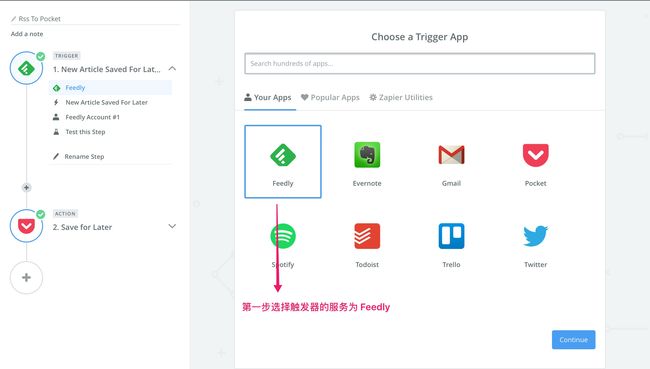This screenshot has height=369, width=650.
Task: Click the ACTION label badge
Action: [x=65, y=214]
